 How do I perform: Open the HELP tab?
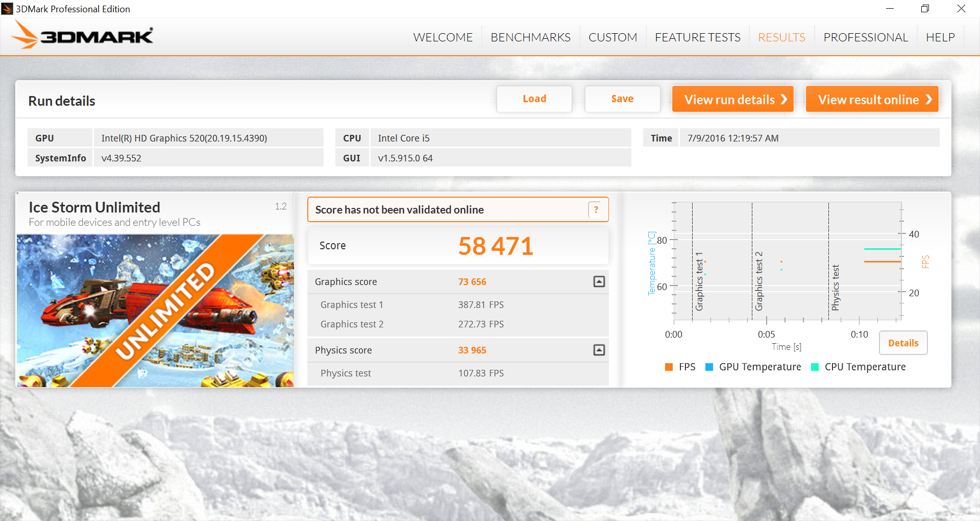point(940,37)
